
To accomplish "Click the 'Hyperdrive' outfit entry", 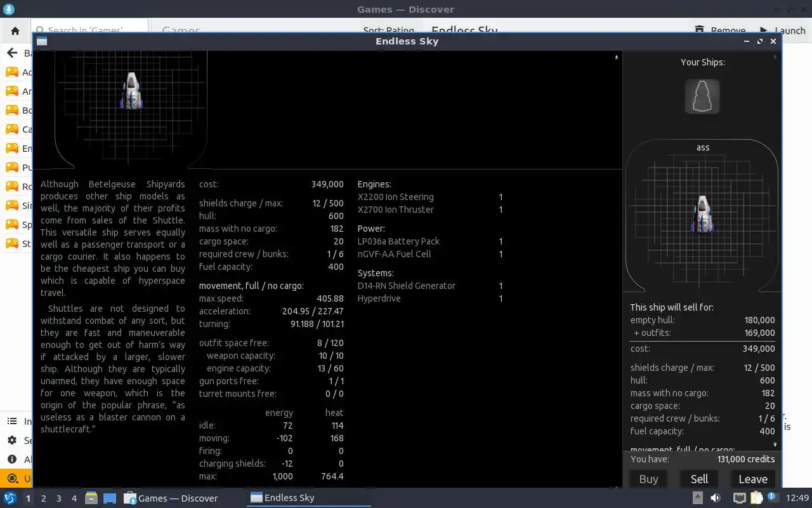I will point(379,298).
